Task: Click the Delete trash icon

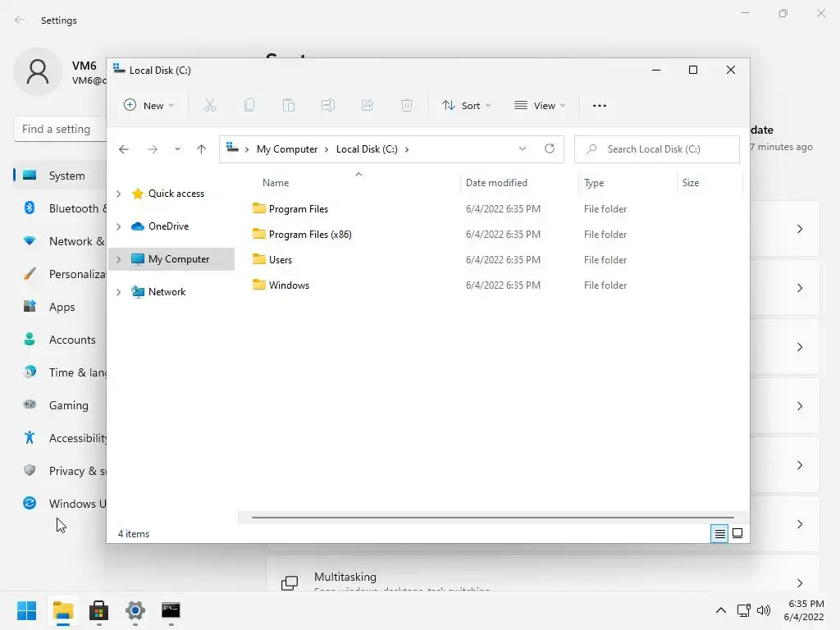Action: click(407, 106)
